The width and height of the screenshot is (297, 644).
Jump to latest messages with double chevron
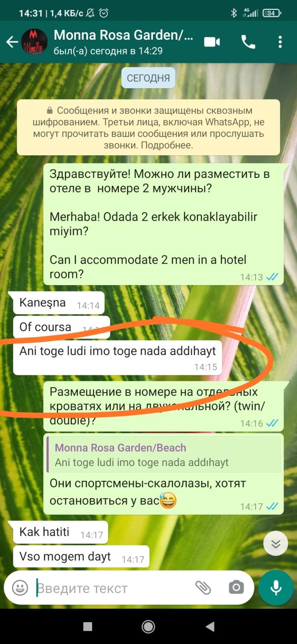pos(276,544)
